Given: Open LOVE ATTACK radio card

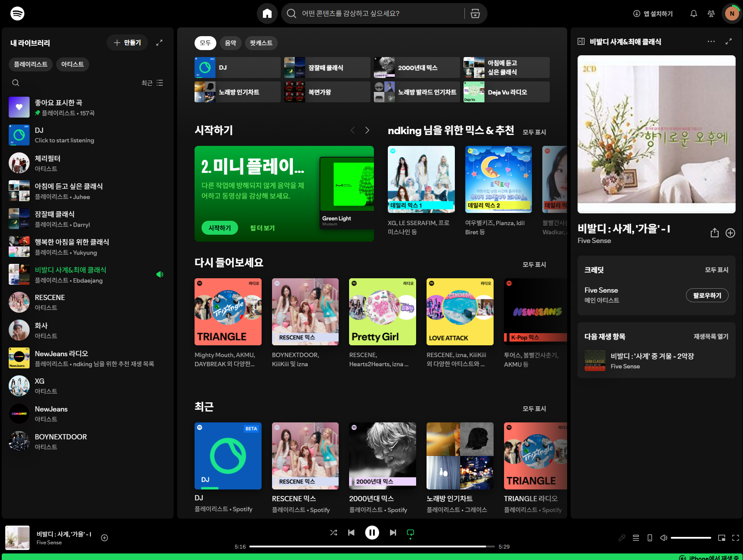Looking at the screenshot, I should click(460, 323).
